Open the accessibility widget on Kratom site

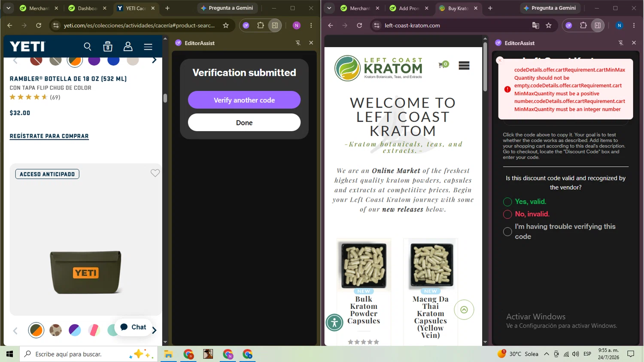[334, 323]
